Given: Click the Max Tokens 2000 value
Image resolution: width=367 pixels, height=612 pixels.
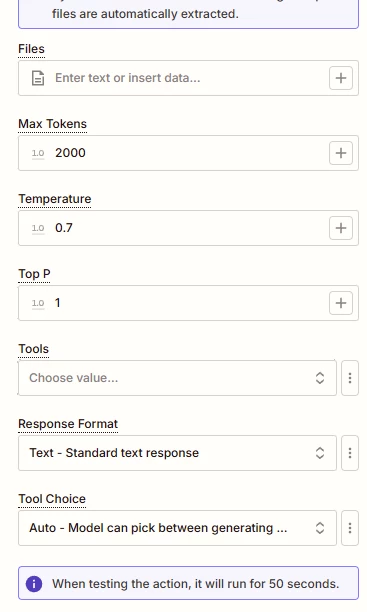Looking at the screenshot, I should (70, 153).
